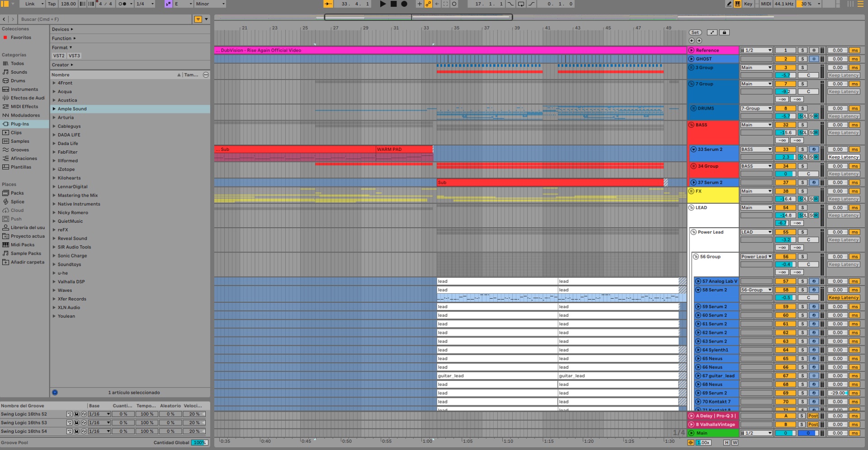Enable the Automation Arm button
Screen dimensions: 868x450
[x=428, y=4]
